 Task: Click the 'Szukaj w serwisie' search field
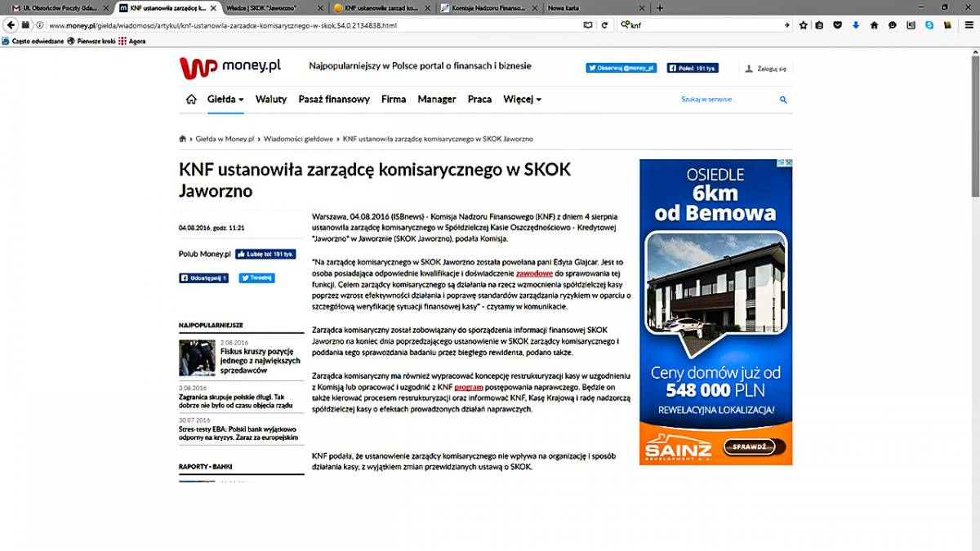click(x=727, y=100)
